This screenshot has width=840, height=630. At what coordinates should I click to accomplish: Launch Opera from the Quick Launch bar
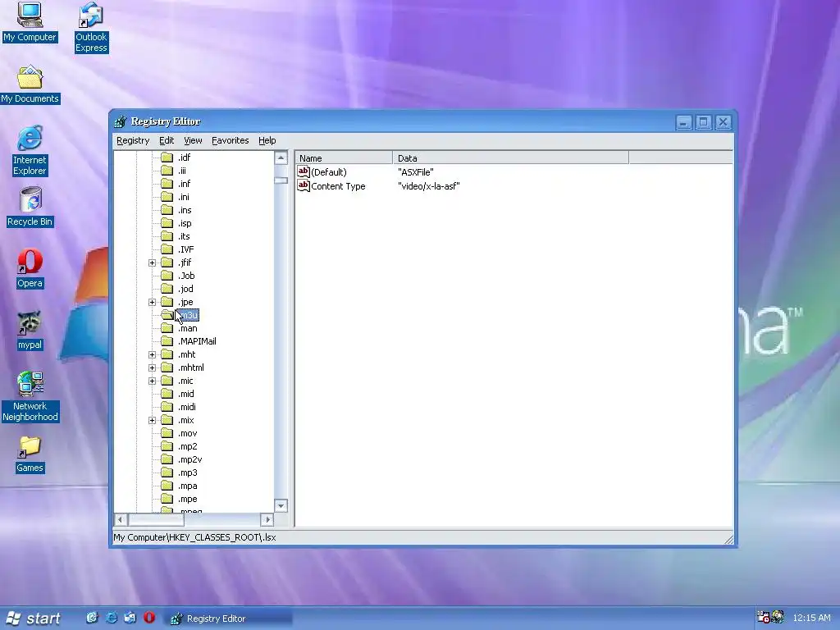click(149, 618)
